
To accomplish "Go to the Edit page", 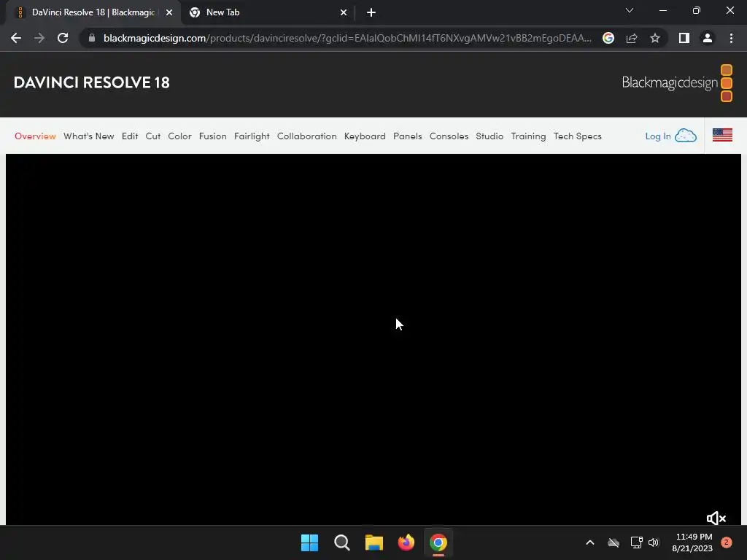I will pos(130,136).
